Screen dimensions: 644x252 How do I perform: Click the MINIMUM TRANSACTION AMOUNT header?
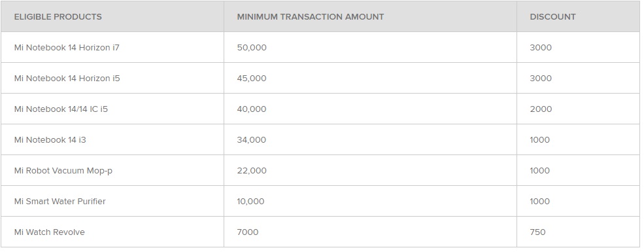311,17
